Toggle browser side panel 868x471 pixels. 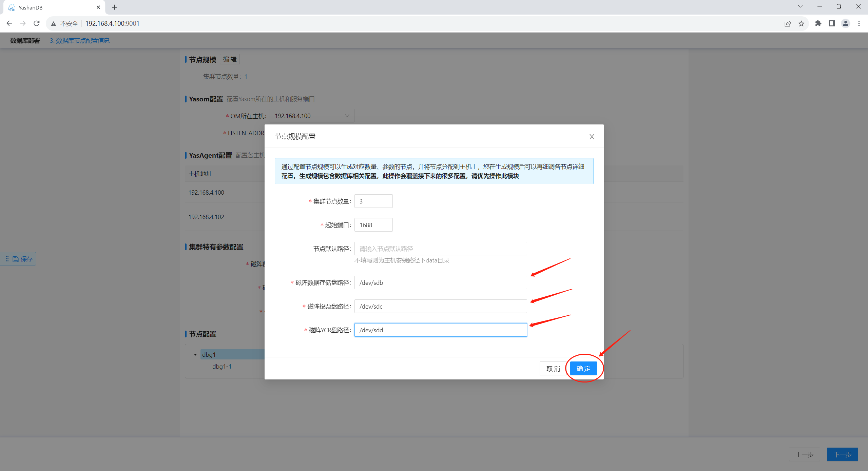pos(831,23)
